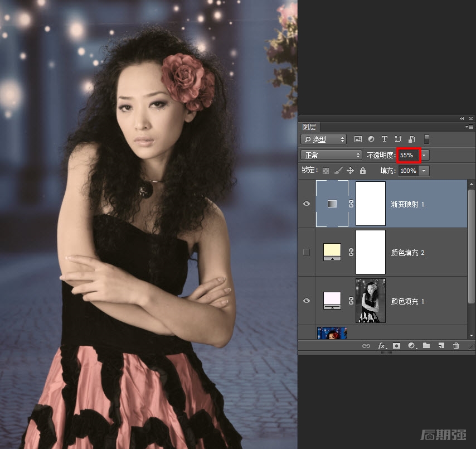Click the pixel layer filter icon
The image size is (476, 449).
pos(358,139)
